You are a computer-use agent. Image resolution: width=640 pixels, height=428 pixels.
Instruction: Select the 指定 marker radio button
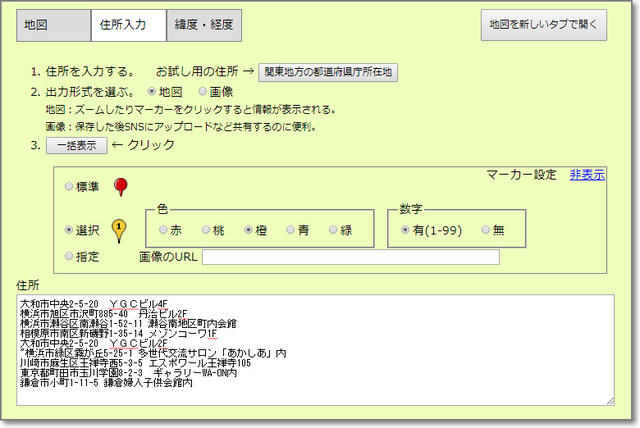pos(69,257)
